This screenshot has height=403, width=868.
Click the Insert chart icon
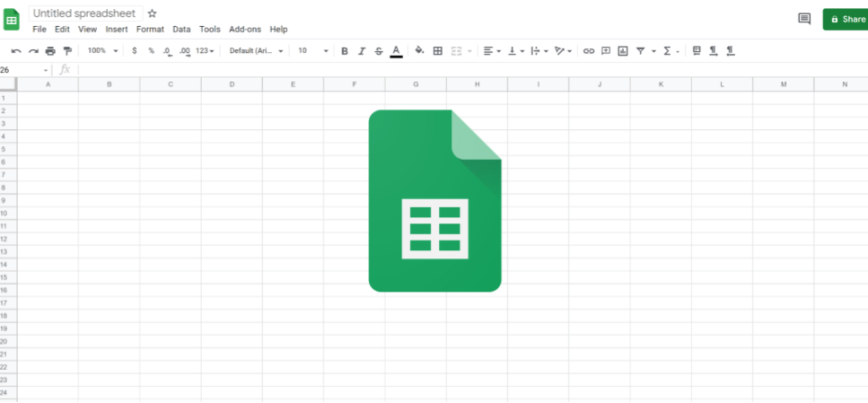point(623,51)
